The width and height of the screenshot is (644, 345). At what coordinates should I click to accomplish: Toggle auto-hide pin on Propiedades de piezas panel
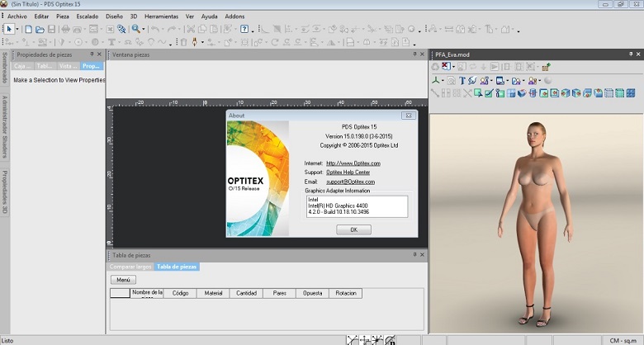pyautogui.click(x=92, y=54)
